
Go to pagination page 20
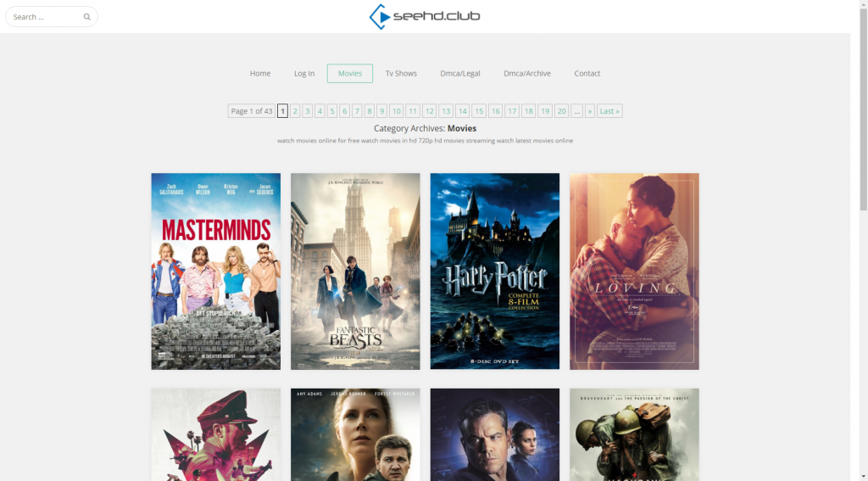pos(562,111)
